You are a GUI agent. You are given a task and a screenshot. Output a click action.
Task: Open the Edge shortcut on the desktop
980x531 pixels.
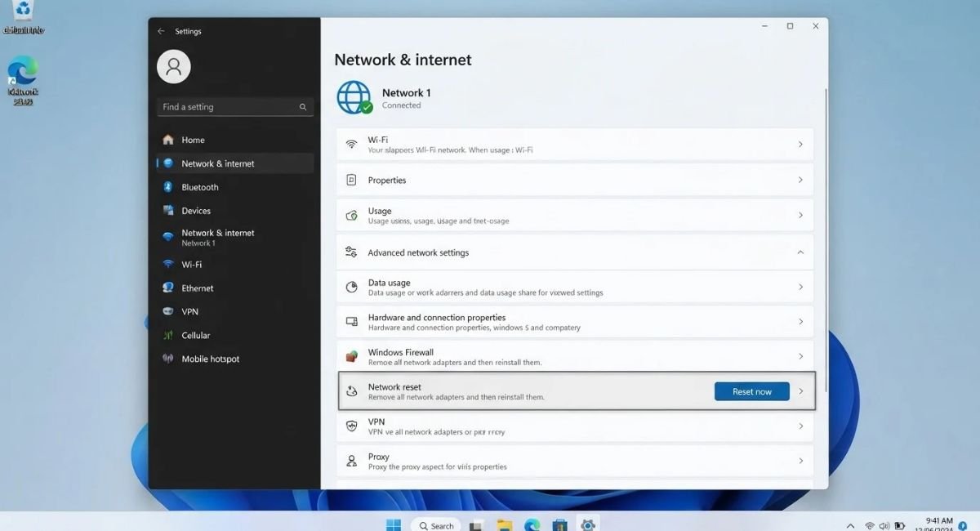coord(23,80)
